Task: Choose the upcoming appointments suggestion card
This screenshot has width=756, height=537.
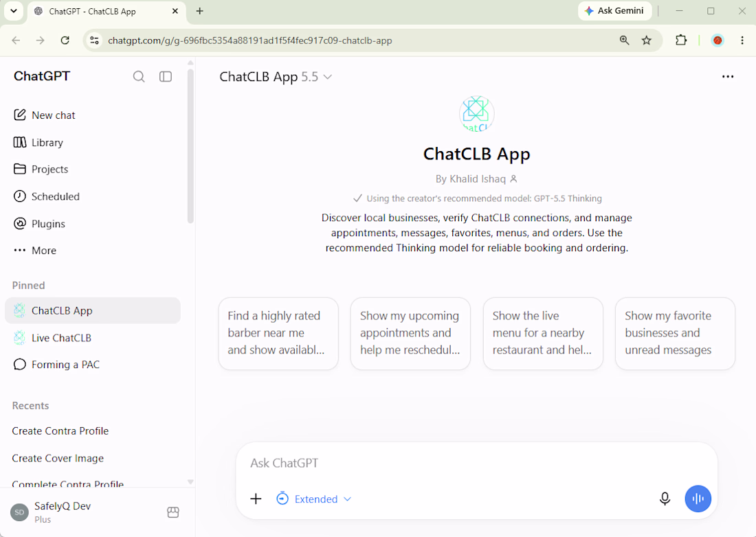Action: 410,333
